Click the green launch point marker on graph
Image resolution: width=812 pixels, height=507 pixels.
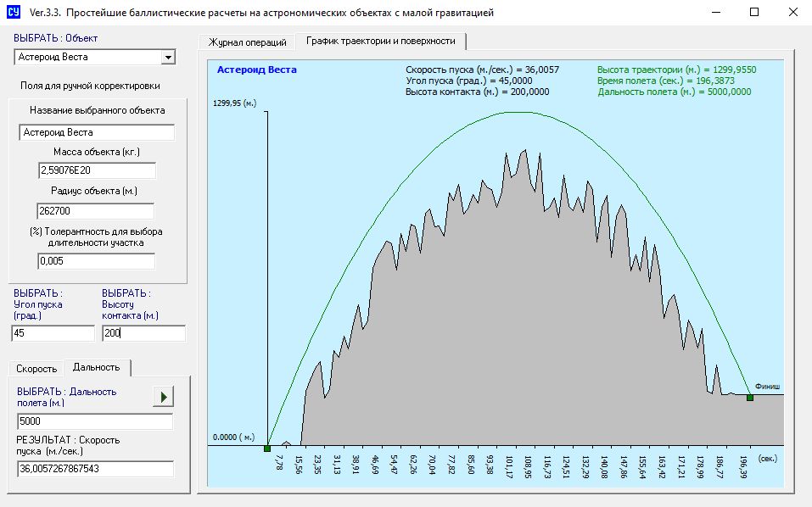(267, 448)
